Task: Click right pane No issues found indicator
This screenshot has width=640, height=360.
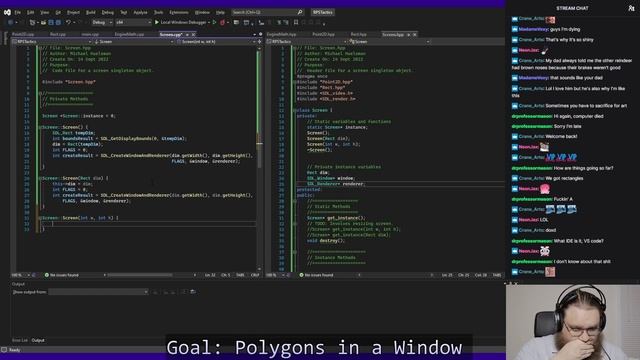Action: pos(316,275)
